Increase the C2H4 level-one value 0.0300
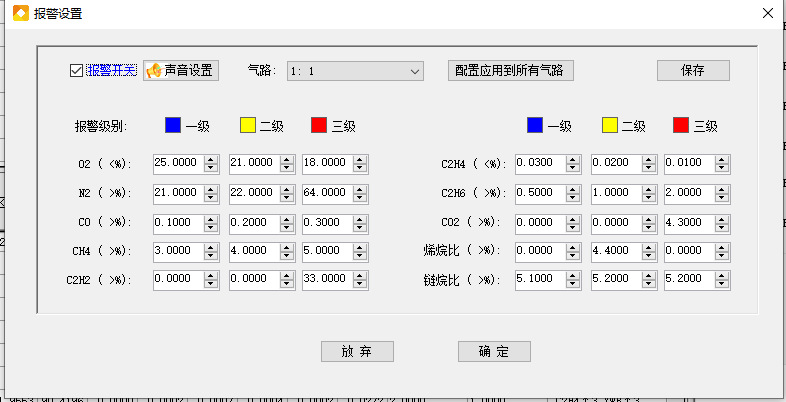786x402 pixels. click(x=573, y=160)
